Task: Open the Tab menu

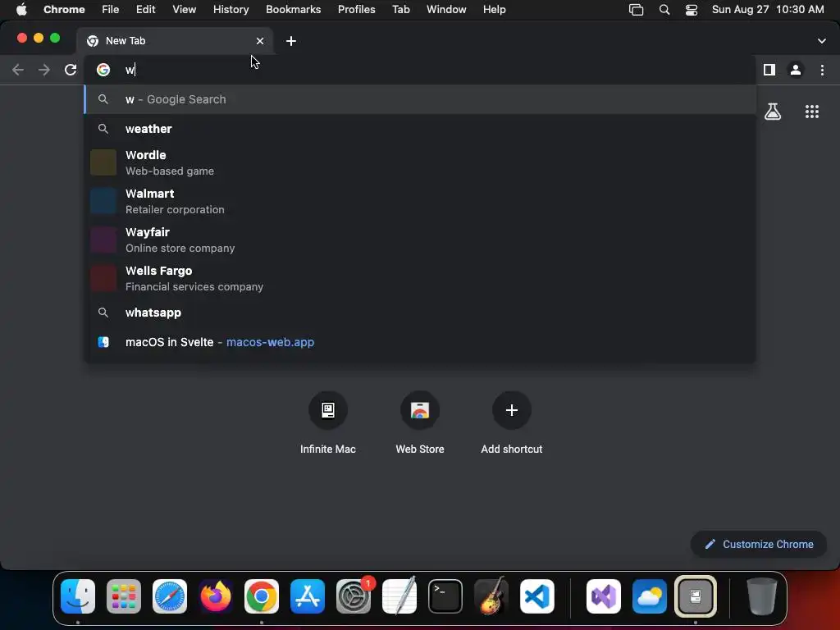Action: tap(400, 9)
